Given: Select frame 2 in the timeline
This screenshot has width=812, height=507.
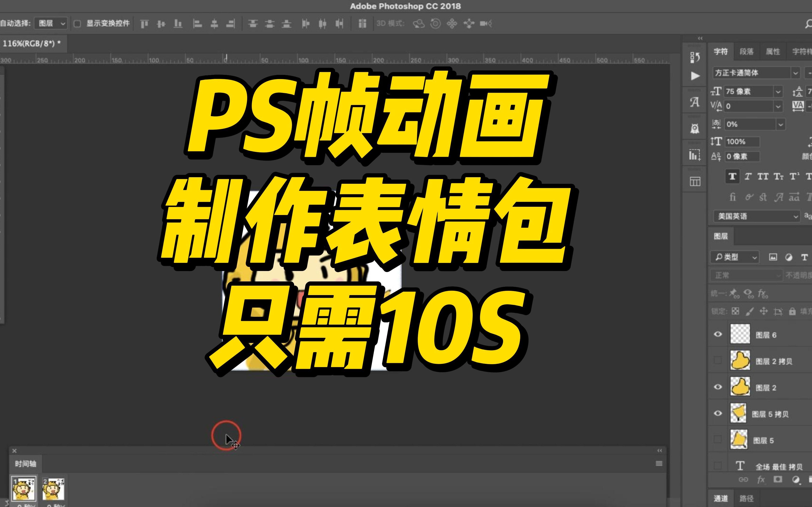Looking at the screenshot, I should pos(54,489).
